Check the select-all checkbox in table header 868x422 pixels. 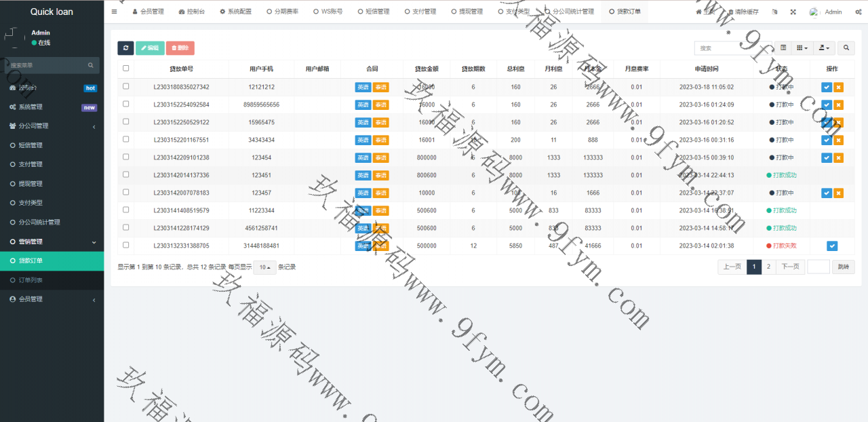point(125,69)
